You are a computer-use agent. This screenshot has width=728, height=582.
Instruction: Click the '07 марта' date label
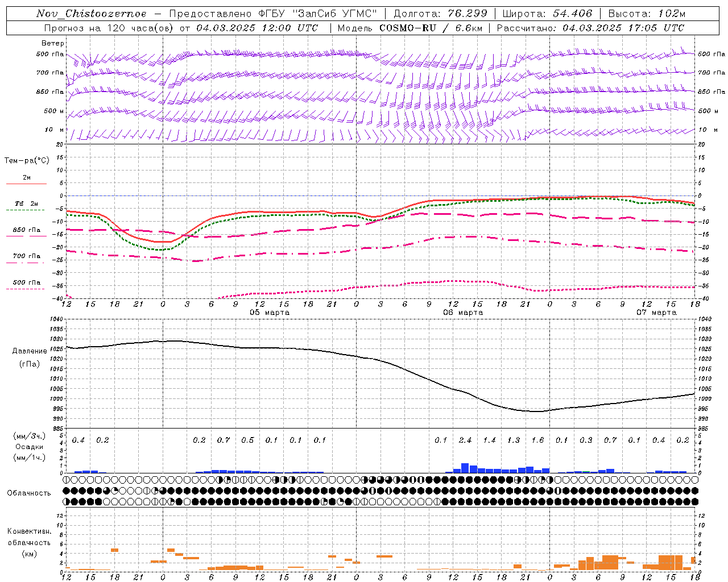(656, 313)
